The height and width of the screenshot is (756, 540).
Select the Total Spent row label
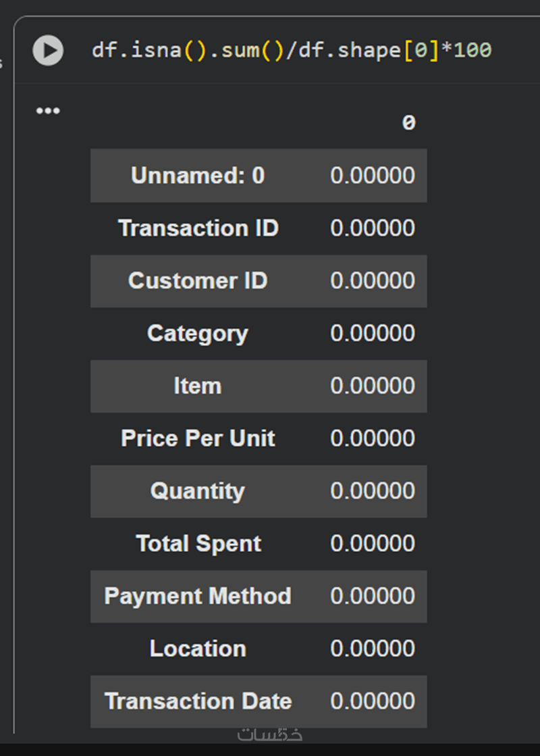198,544
